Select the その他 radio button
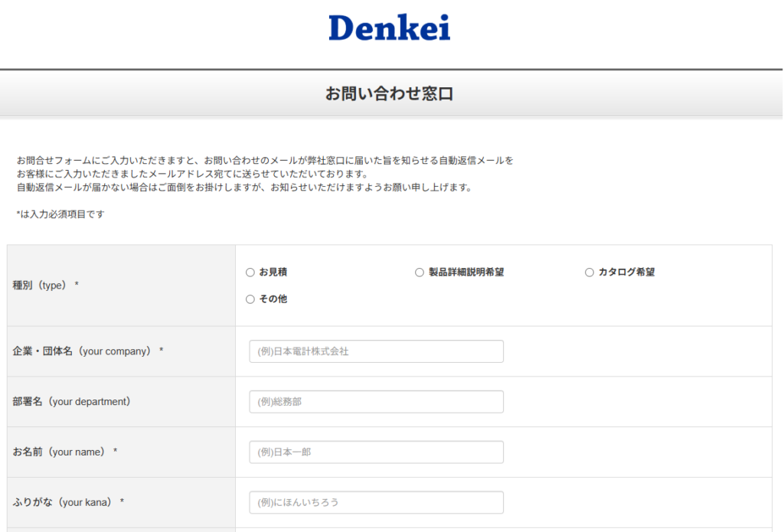This screenshot has width=784, height=532. (249, 299)
